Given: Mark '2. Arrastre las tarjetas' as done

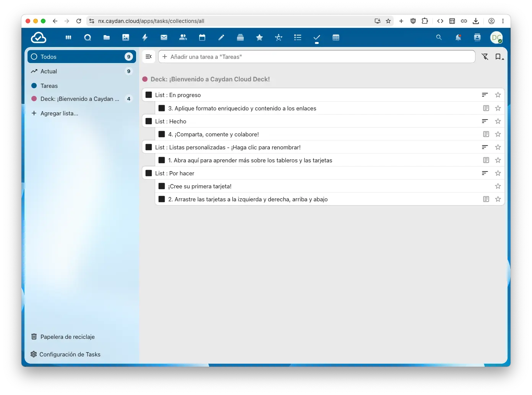Looking at the screenshot, I should click(x=162, y=199).
